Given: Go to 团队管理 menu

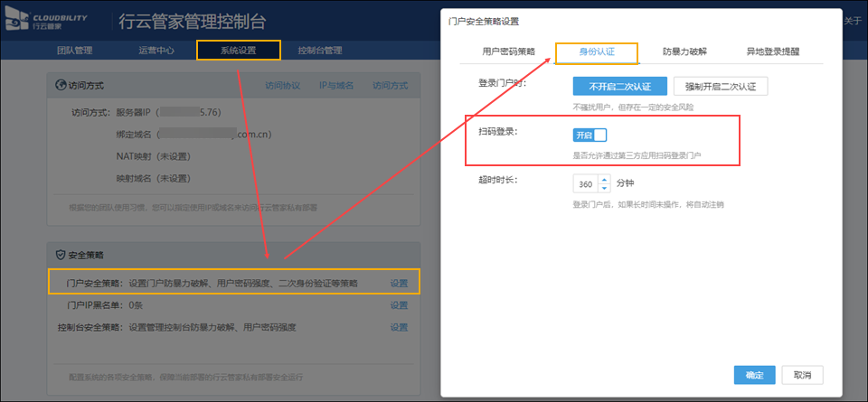Looking at the screenshot, I should coord(74,51).
